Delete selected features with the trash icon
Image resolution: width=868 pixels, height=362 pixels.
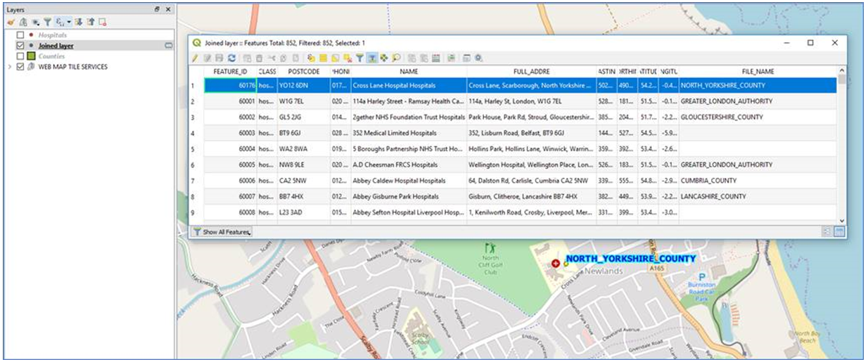[259, 58]
